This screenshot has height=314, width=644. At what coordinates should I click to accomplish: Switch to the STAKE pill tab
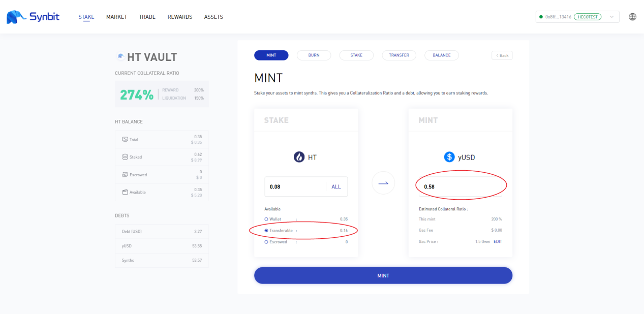click(x=356, y=55)
